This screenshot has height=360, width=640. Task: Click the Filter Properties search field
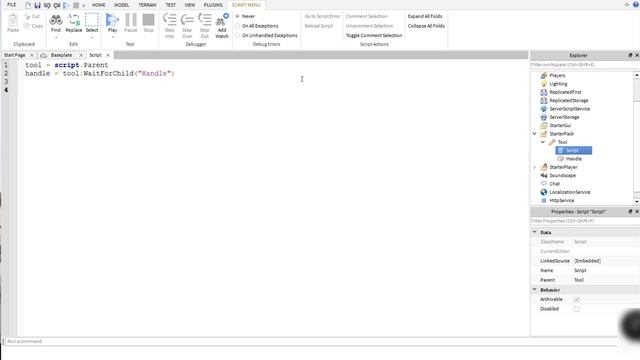click(x=584, y=221)
